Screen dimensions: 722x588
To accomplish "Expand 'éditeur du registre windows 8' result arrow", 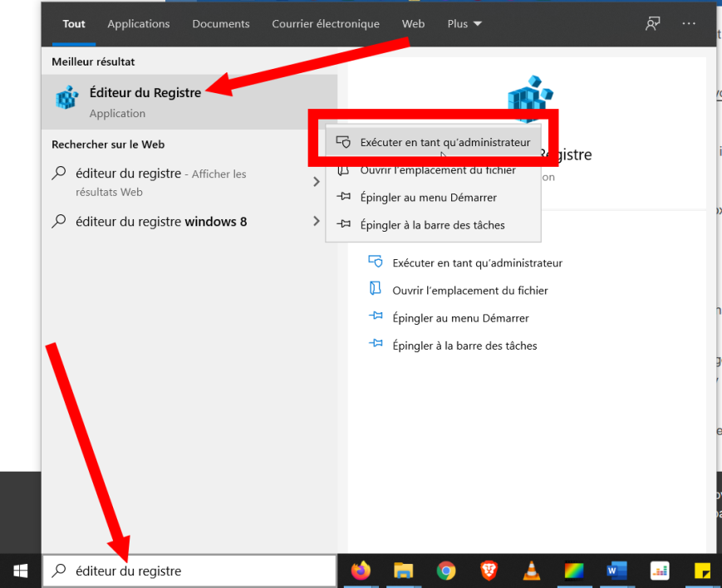I will click(x=316, y=221).
